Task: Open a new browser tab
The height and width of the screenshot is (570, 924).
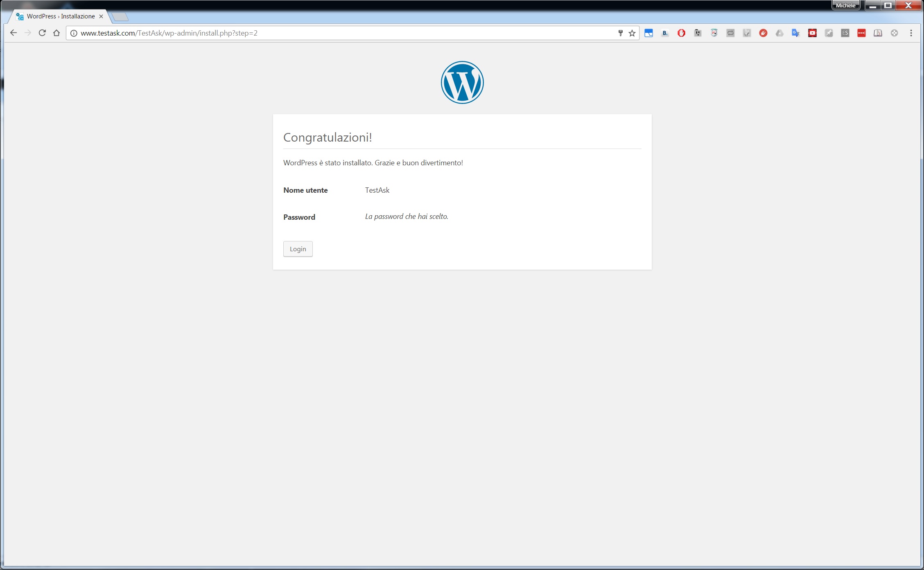Action: click(x=120, y=17)
